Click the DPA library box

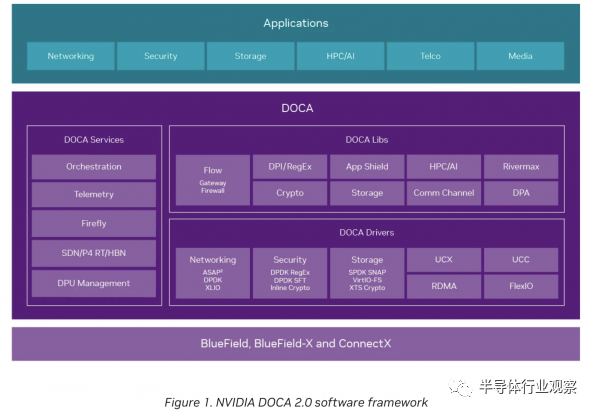[521, 193]
